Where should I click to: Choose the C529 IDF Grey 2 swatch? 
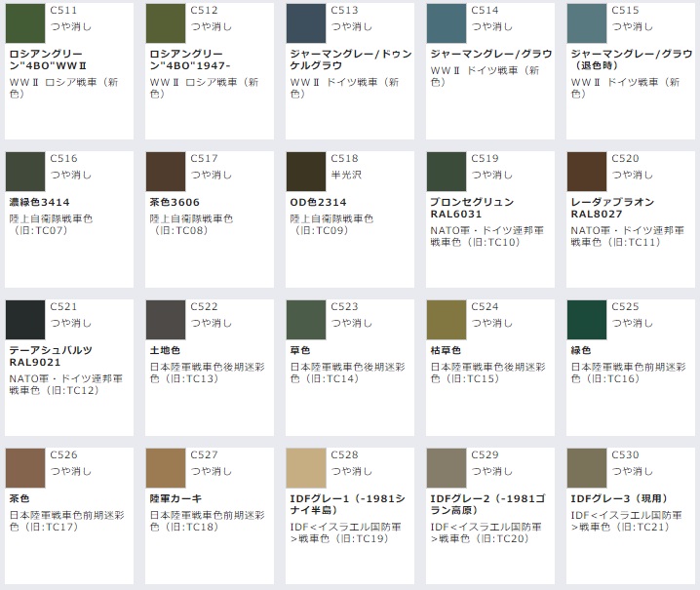[x=447, y=468]
